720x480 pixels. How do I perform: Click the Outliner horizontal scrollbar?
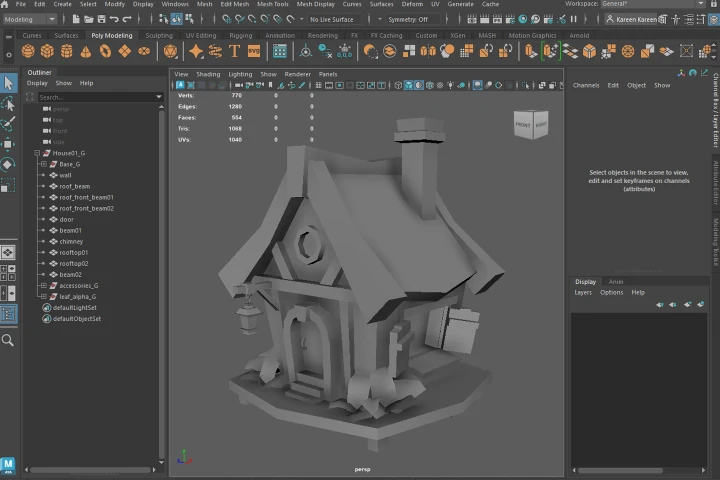pos(90,470)
